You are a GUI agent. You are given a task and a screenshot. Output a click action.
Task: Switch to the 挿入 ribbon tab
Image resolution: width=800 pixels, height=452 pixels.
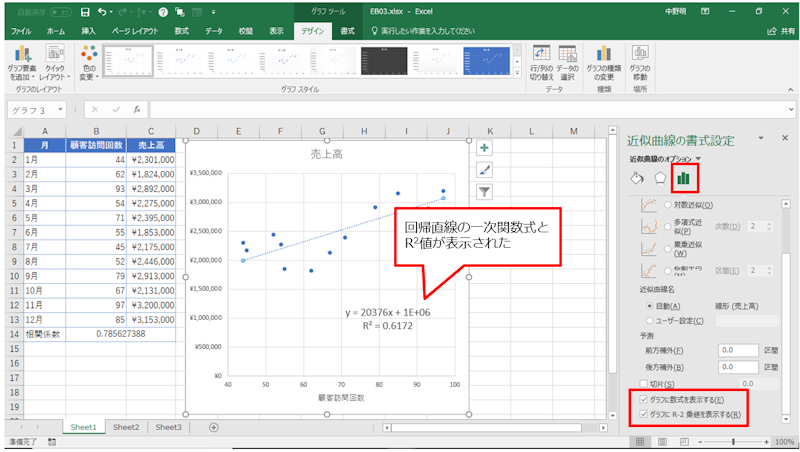pyautogui.click(x=89, y=32)
